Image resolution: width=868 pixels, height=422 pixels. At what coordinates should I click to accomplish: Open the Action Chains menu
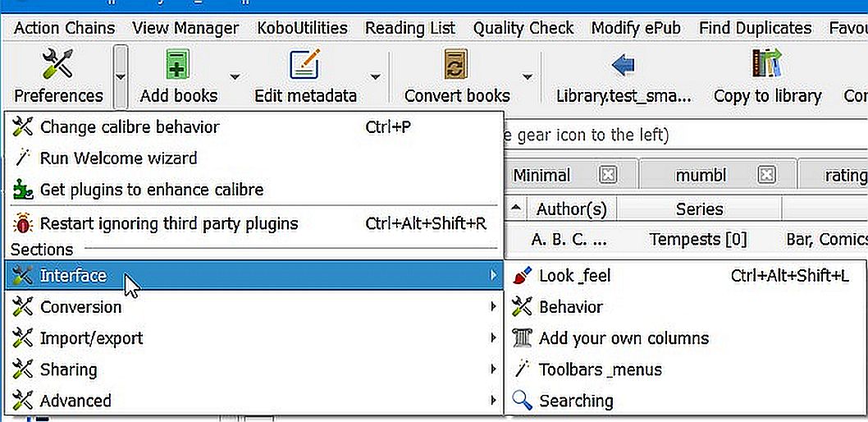click(x=64, y=28)
